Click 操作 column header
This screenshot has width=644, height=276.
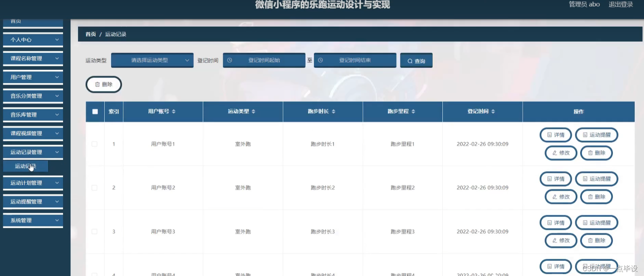(x=579, y=112)
